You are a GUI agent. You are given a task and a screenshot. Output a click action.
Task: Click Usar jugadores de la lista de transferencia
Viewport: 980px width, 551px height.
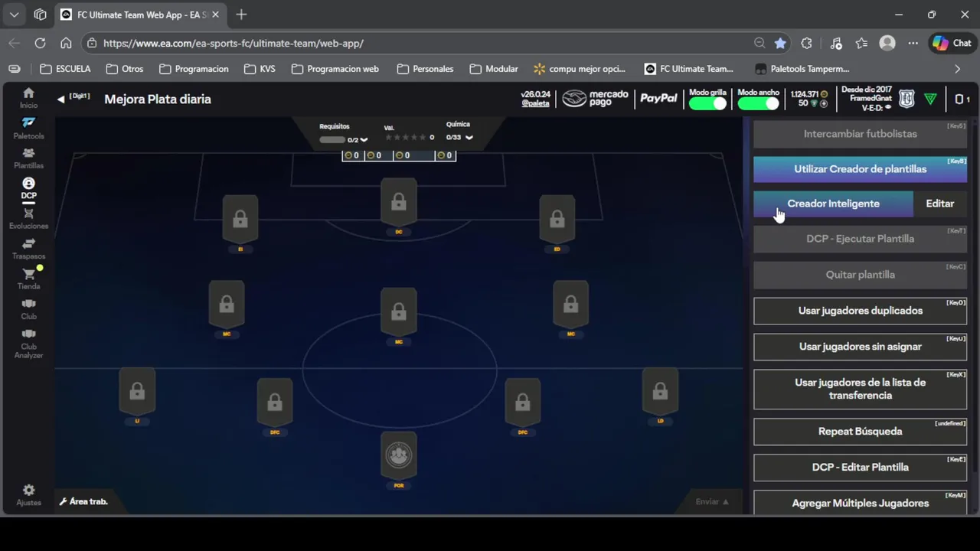point(860,389)
